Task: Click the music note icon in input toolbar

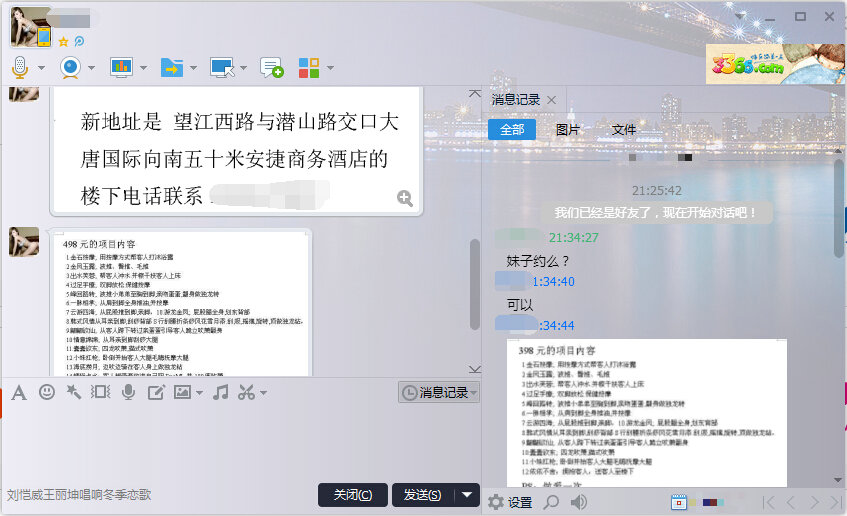Action: (x=221, y=392)
